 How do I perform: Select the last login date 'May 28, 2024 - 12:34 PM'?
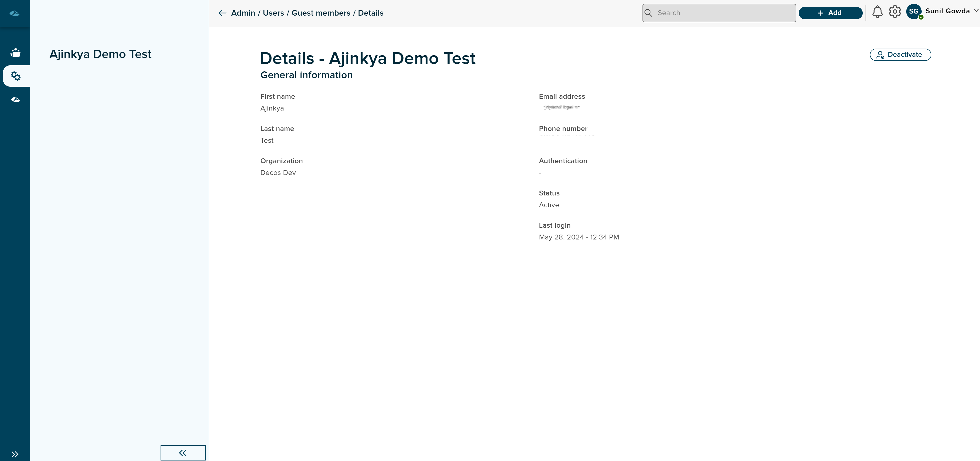pos(579,237)
